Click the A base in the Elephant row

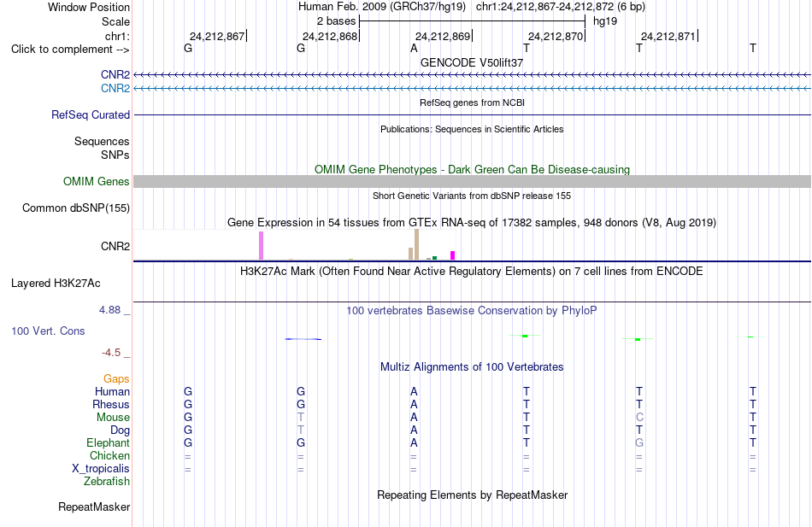(x=414, y=443)
